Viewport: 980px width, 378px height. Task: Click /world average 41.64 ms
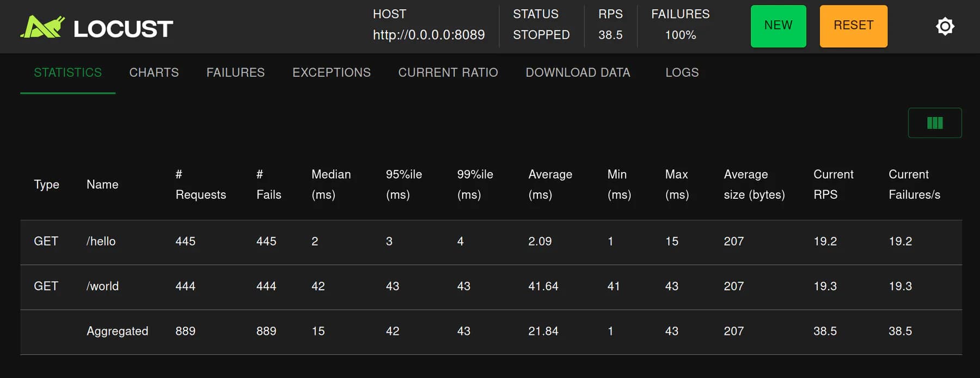click(x=543, y=286)
